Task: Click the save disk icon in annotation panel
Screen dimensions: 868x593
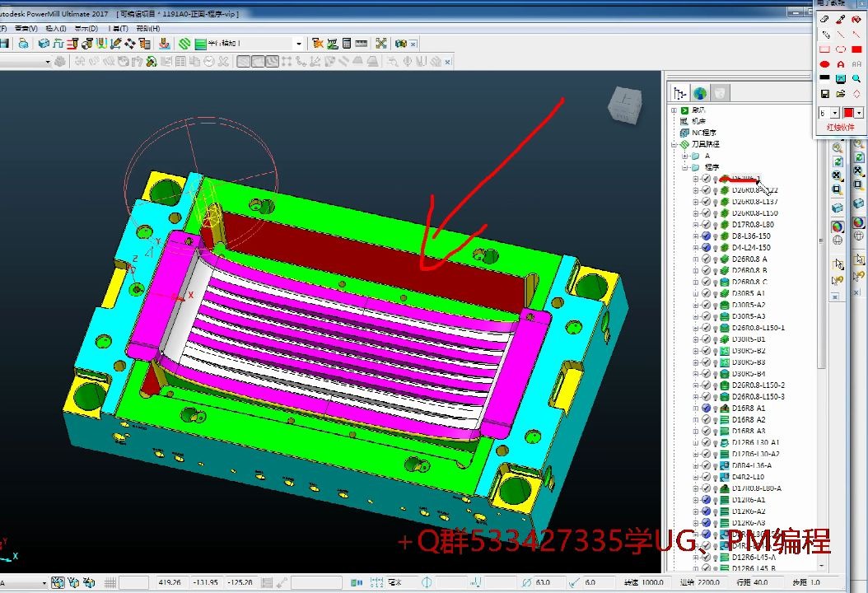Action: [x=824, y=94]
